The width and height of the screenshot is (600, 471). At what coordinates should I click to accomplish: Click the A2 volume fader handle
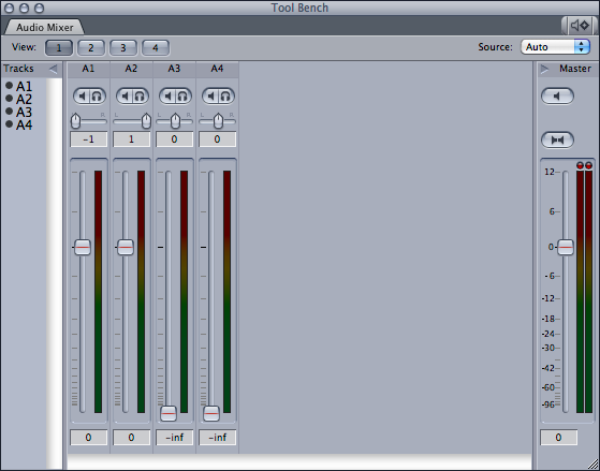coord(125,248)
